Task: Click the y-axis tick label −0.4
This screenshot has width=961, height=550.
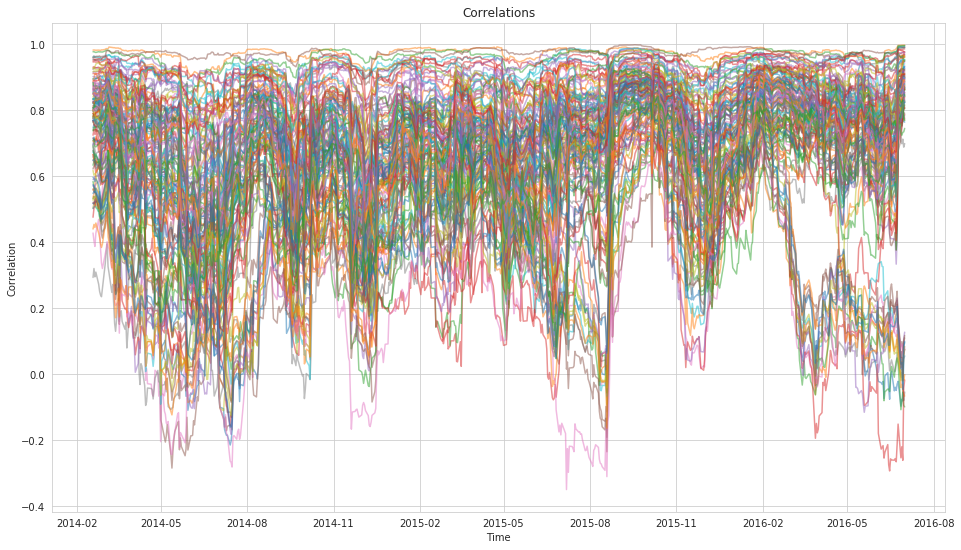Action: (x=34, y=506)
